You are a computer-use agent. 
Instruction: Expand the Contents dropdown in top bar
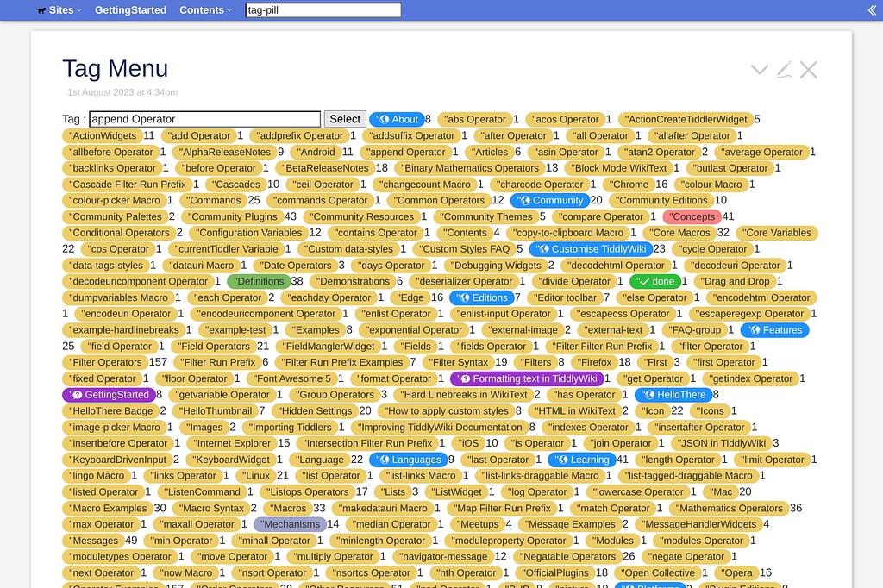click(205, 10)
